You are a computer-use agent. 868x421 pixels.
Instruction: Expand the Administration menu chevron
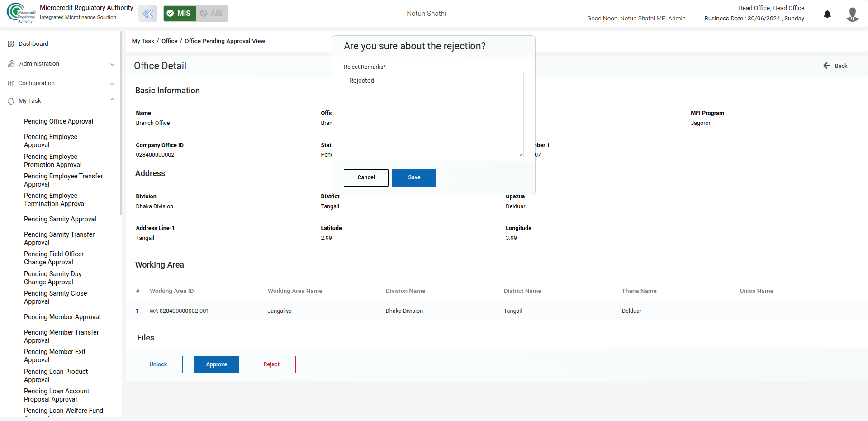coord(112,64)
